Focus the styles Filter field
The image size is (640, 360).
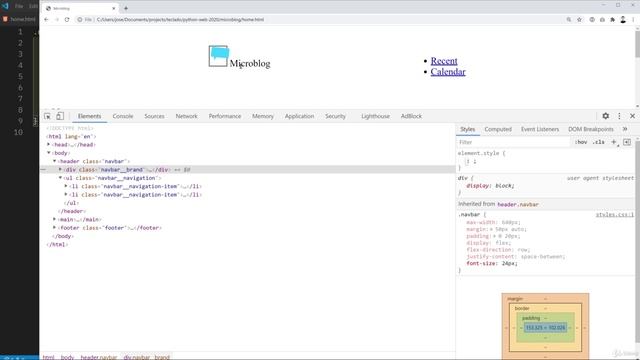513,142
